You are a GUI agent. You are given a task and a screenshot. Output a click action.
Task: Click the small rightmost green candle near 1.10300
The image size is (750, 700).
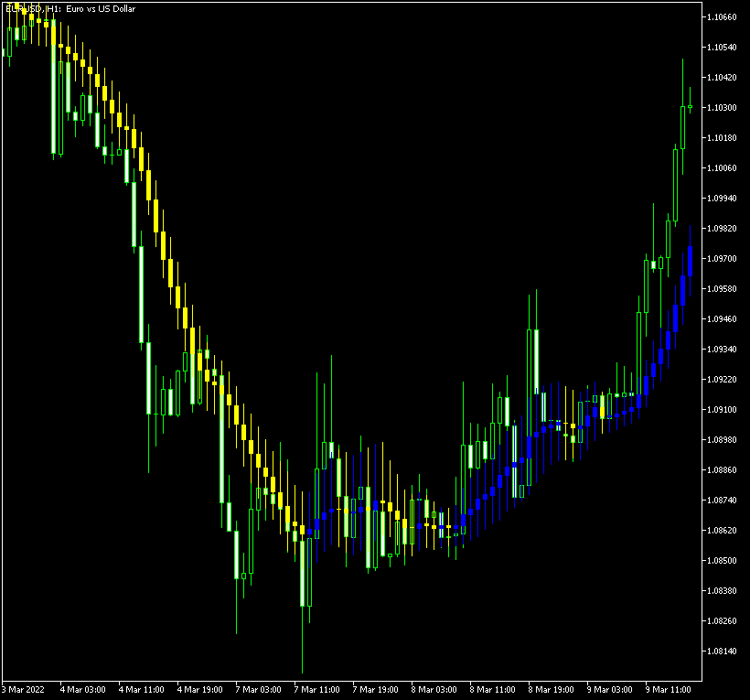[x=690, y=107]
